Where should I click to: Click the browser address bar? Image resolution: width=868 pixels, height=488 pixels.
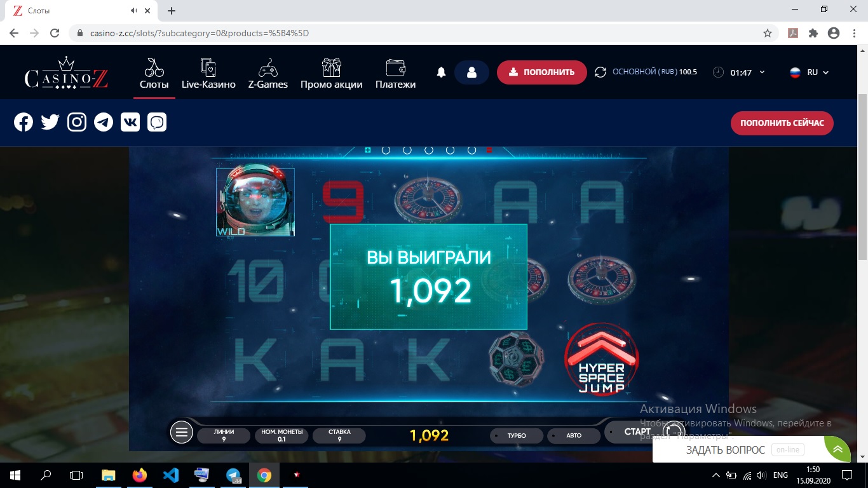(419, 33)
